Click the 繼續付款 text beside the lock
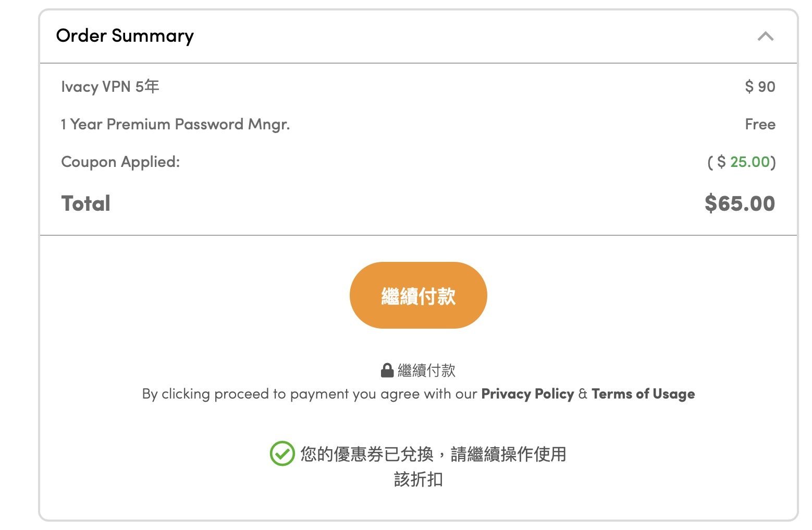Screen dimensions: 812x530 click(426, 370)
